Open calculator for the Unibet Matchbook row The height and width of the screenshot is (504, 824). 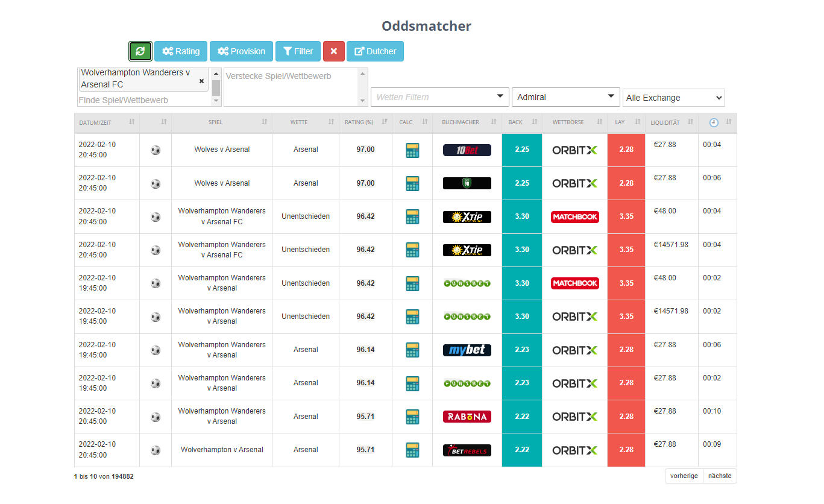[412, 283]
